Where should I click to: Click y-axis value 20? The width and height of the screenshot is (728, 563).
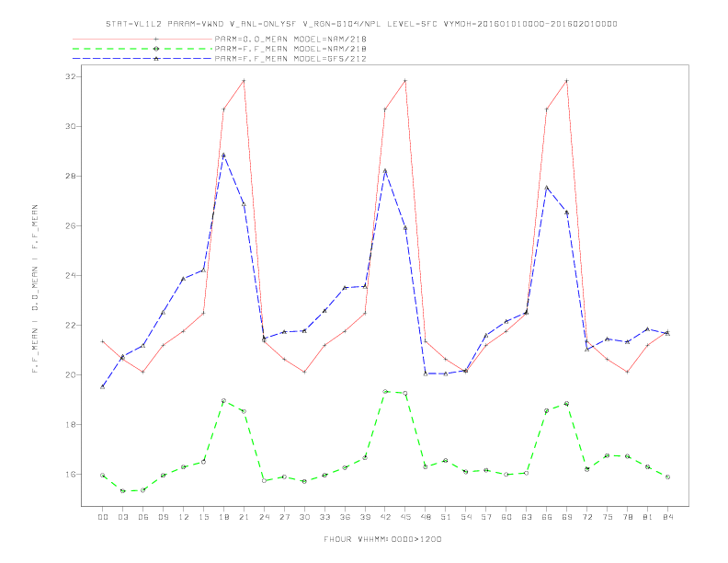tap(70, 374)
